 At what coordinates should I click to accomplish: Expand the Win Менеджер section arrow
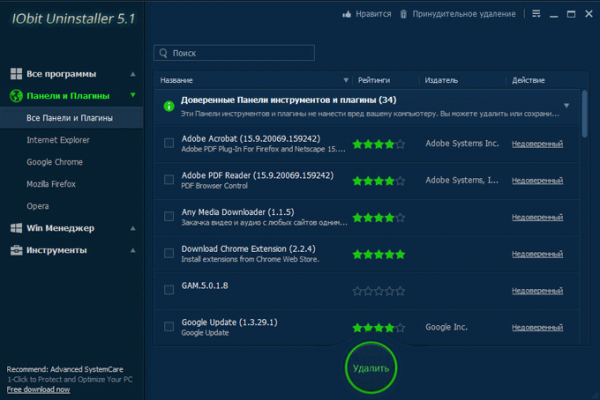click(133, 229)
